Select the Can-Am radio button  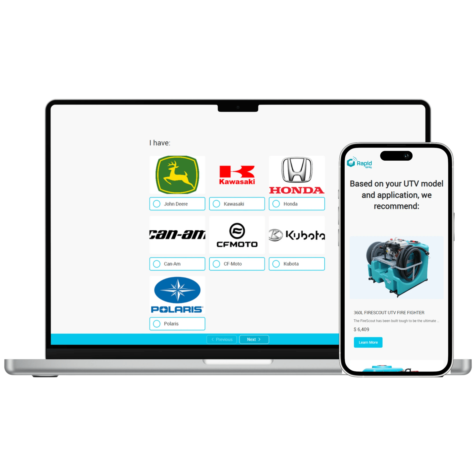[158, 263]
